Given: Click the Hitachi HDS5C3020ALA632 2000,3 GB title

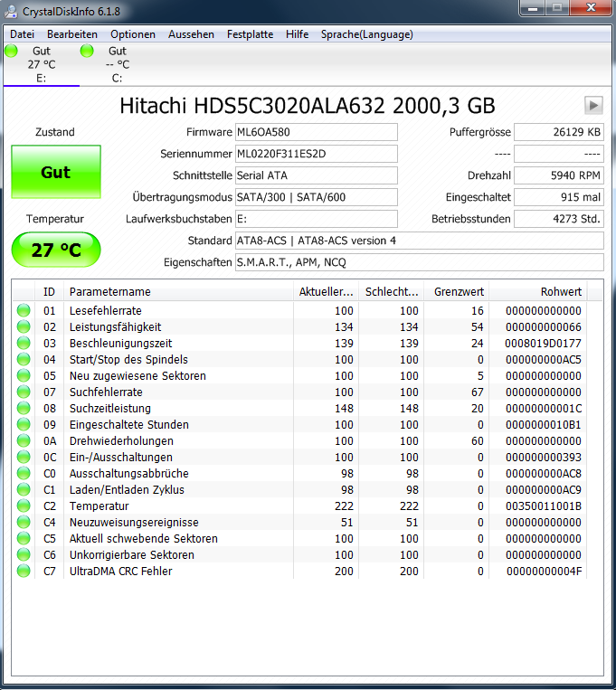Looking at the screenshot, I should pos(308,106).
